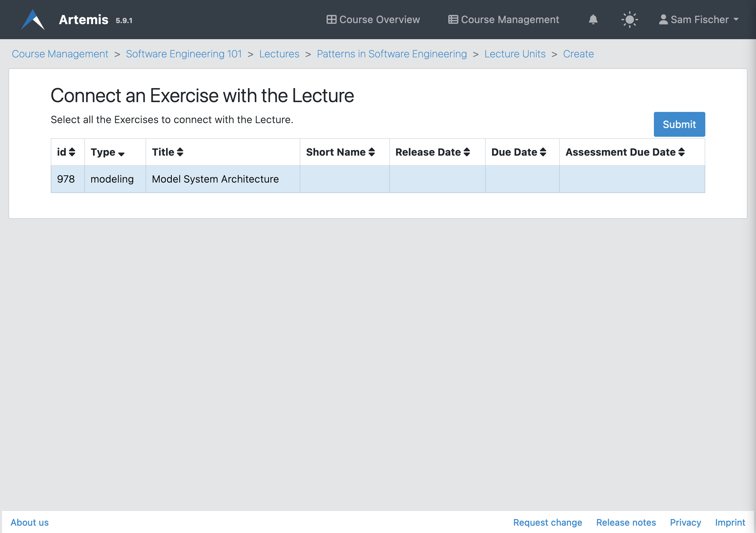
Task: Go to Lectures breadcrumb
Action: coord(279,54)
